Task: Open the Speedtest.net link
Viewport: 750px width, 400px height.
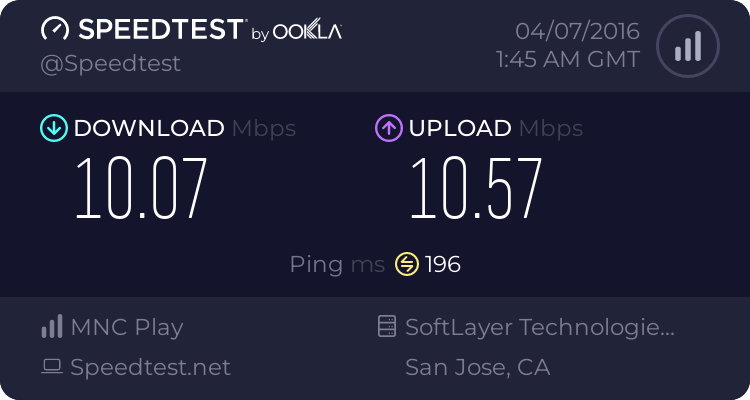Action: [150, 367]
